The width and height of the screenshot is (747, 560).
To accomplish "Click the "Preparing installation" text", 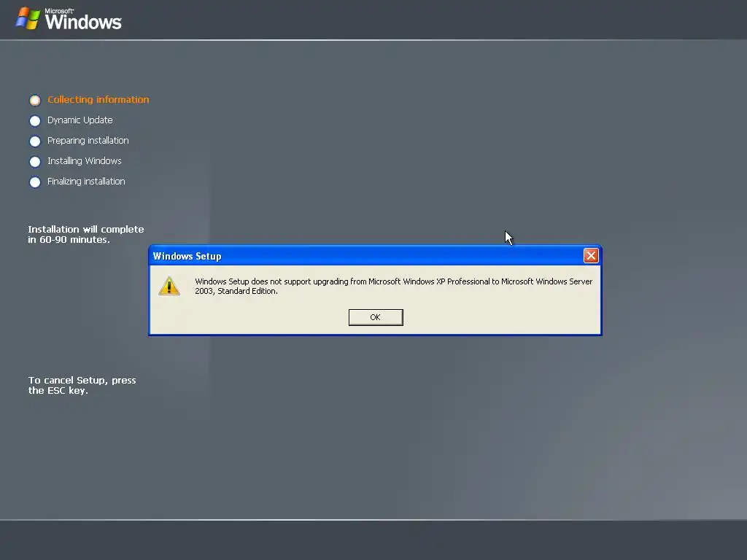I will point(88,141).
